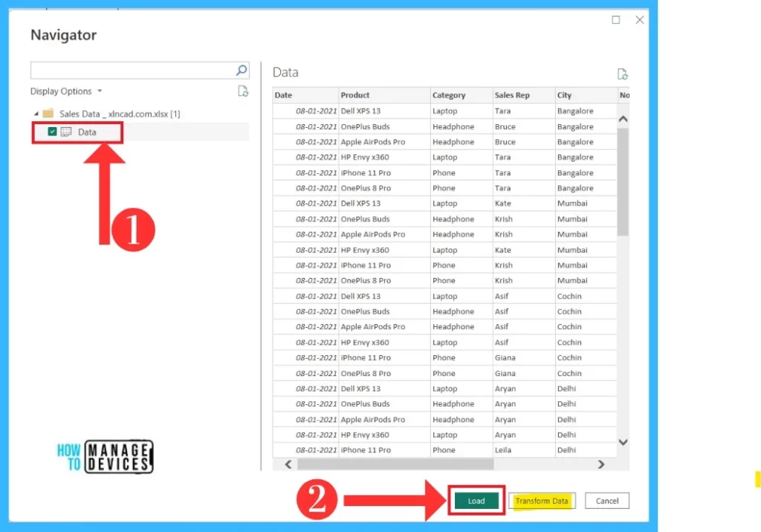This screenshot has width=761, height=532.
Task: Click Phone cell in Krish's OnePlus 8 Pro row
Action: tap(461, 281)
